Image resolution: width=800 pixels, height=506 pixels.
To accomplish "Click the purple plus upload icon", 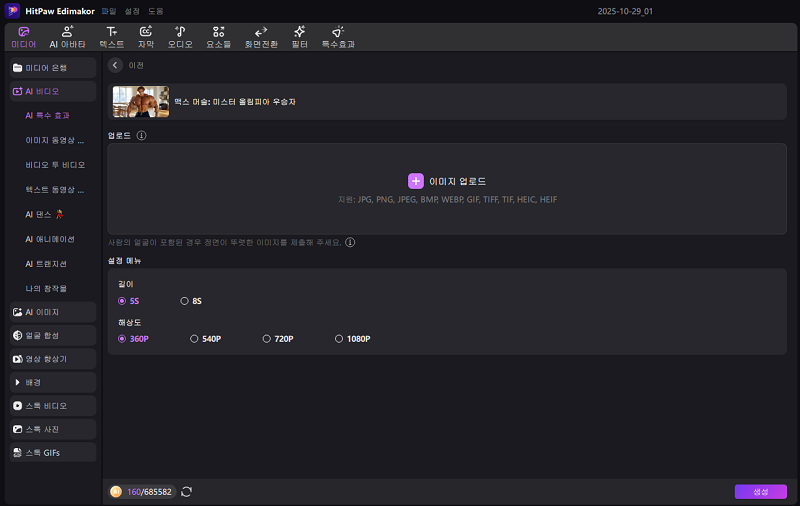I will click(416, 181).
